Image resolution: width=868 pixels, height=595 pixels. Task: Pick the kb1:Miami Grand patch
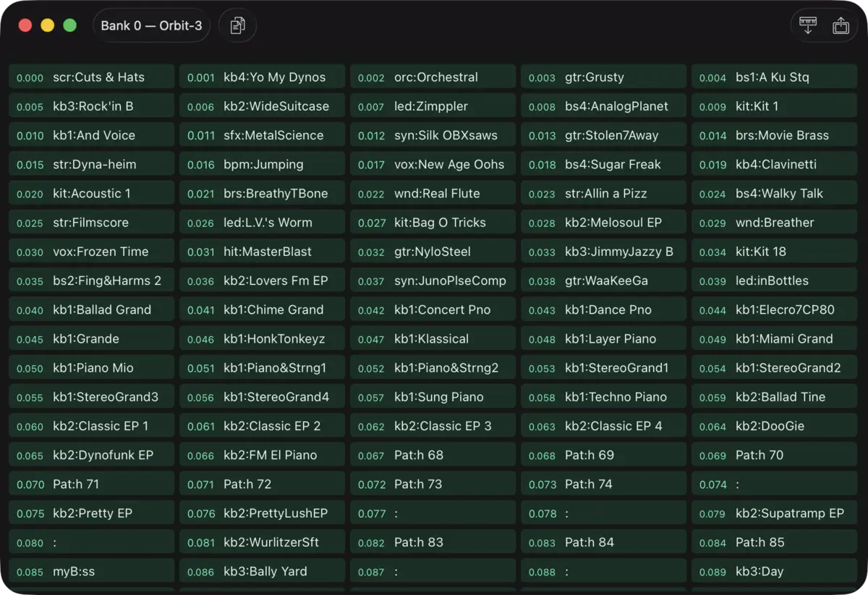click(x=775, y=338)
